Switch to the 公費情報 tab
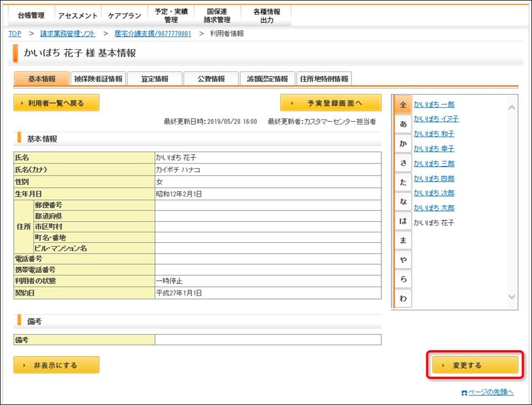532x405 pixels. 211,79
